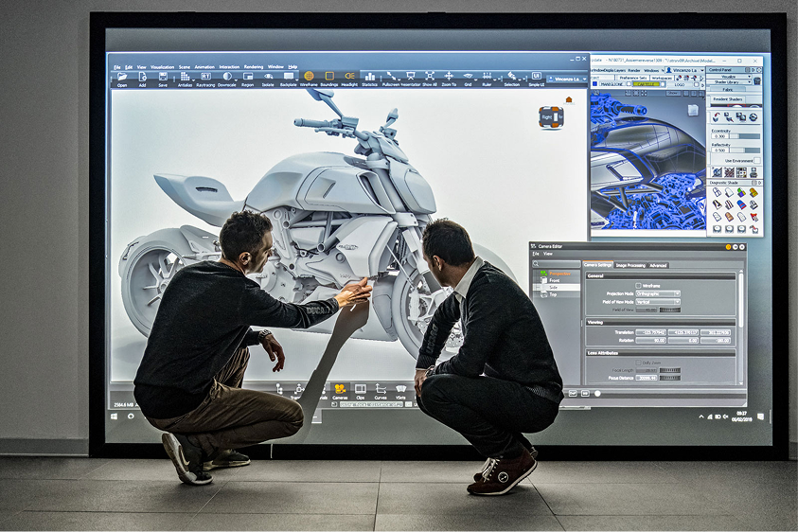Tick the Wireframe checkbox in Camera Editor

[x=638, y=285]
